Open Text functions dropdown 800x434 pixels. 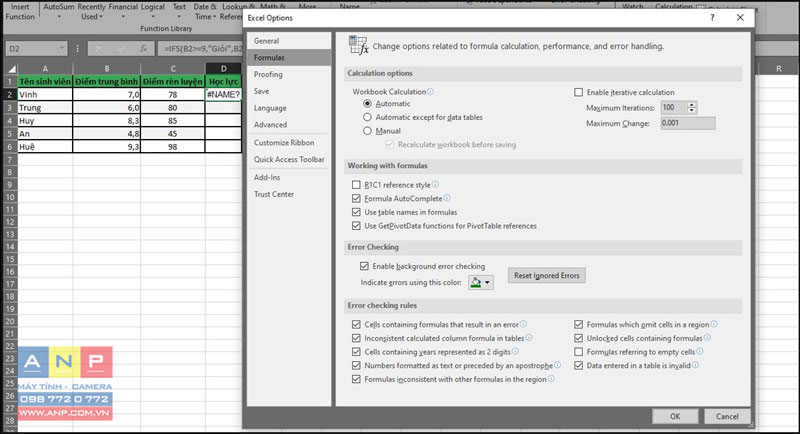point(179,12)
